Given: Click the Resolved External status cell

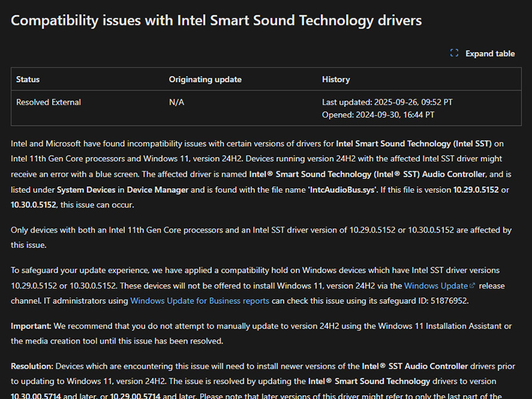Looking at the screenshot, I should 49,102.
